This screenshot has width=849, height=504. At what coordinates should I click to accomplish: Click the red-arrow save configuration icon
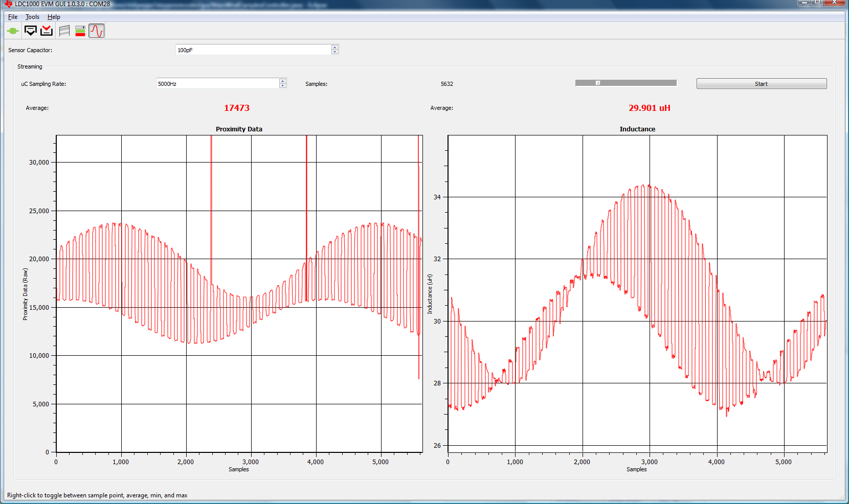click(x=47, y=31)
